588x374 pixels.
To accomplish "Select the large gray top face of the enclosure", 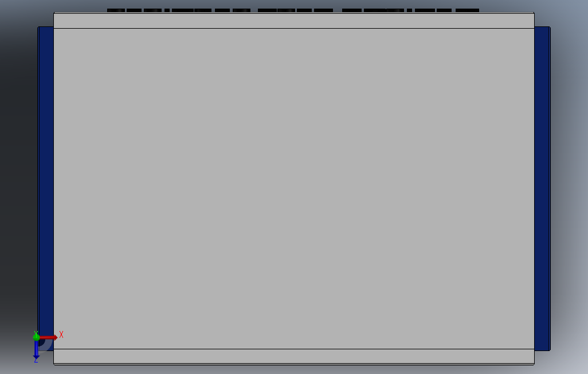I will pyautogui.click(x=294, y=189).
